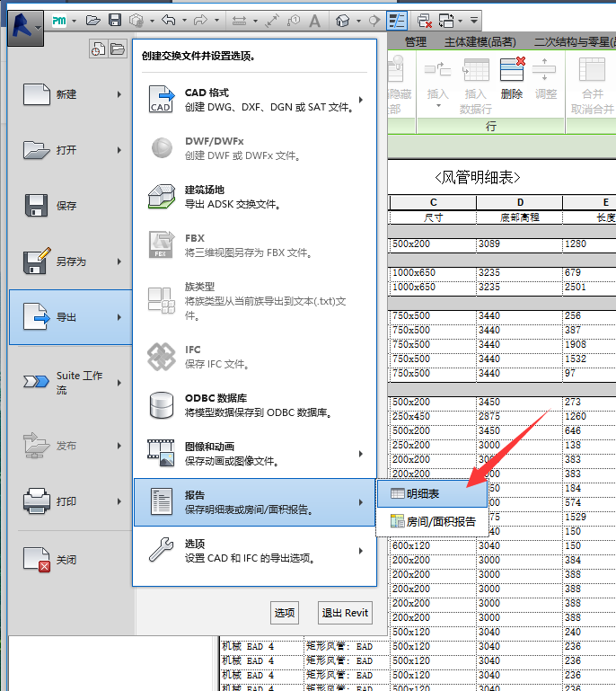Click the cell 2875 in the schedule
The image size is (616, 691).
(520, 416)
